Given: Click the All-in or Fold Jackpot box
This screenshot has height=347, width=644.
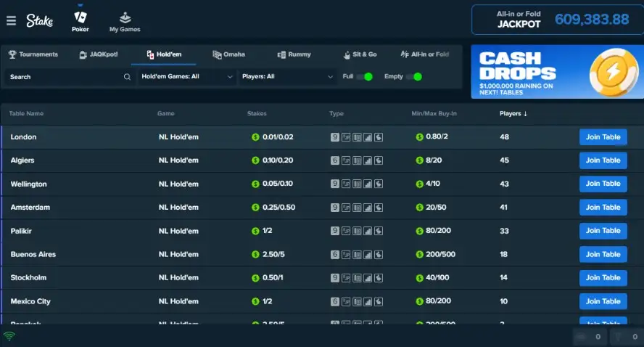Looking at the screenshot, I should [558, 20].
